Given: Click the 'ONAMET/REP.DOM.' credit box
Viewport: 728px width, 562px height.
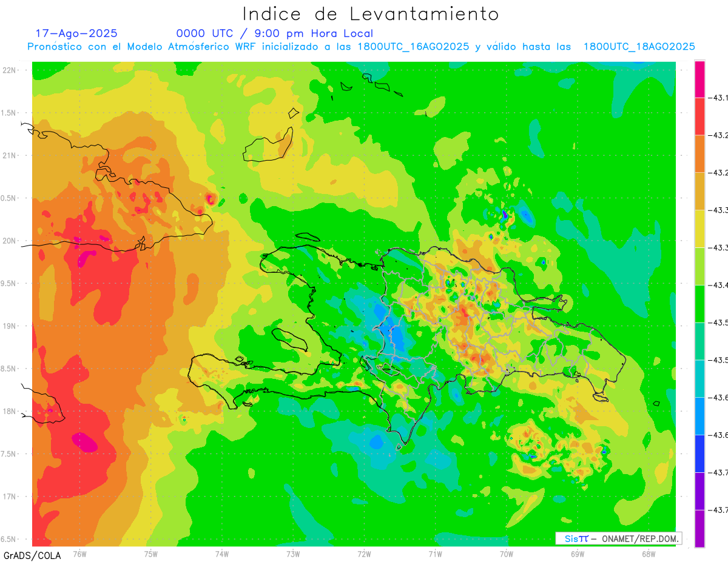Looking at the screenshot, I should 618,538.
